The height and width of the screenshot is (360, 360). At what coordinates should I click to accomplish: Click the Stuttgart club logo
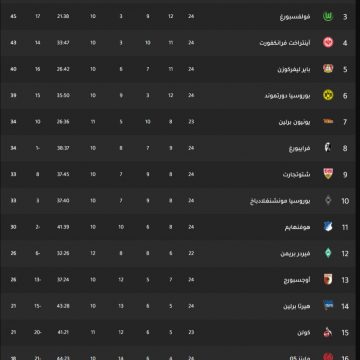pyautogui.click(x=328, y=174)
